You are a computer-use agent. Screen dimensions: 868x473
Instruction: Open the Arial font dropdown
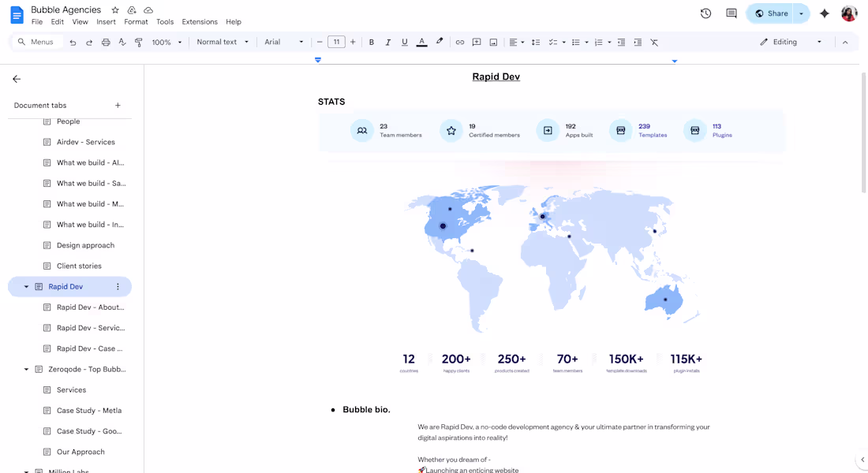[x=283, y=42]
